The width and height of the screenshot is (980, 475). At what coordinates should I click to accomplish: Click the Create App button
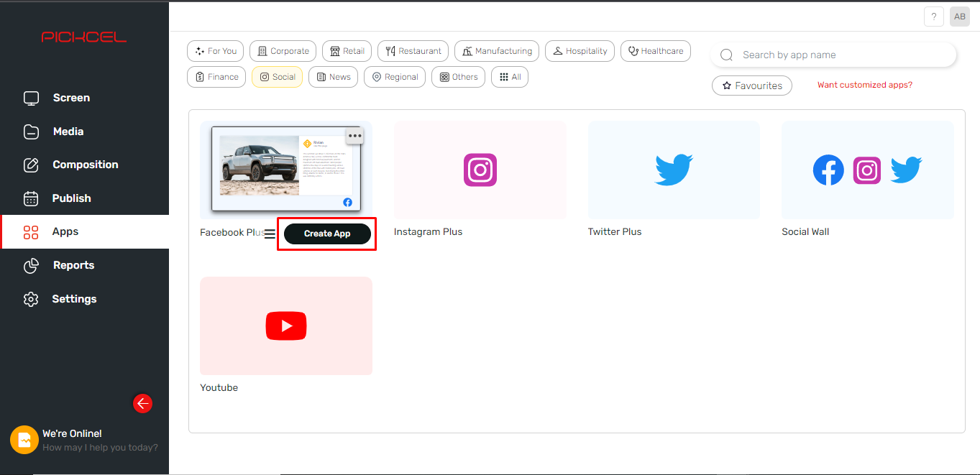pos(327,234)
